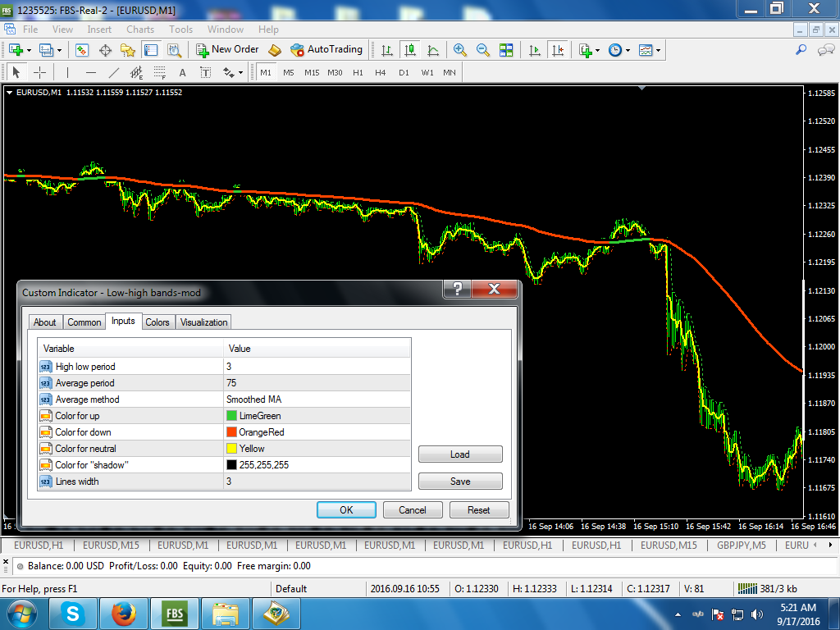Expand the periodicity clock dropdown arrow
The width and height of the screenshot is (840, 630).
[x=628, y=50]
